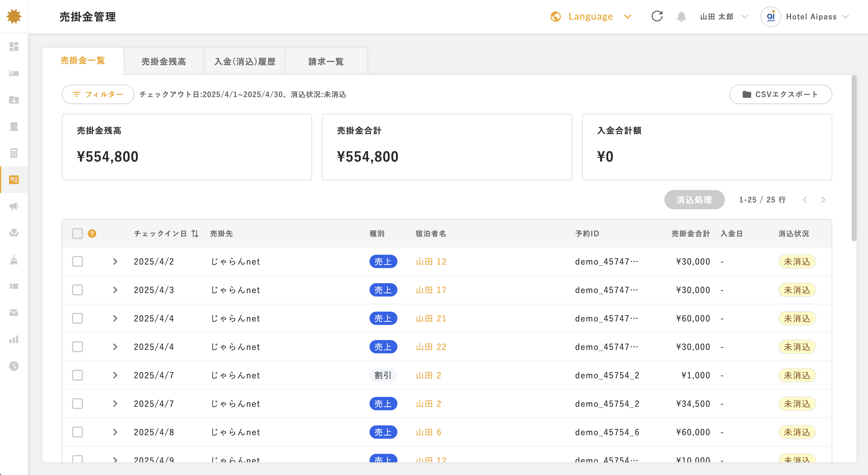Open the 山田 太郎 user menu
This screenshot has width=868, height=475.
click(724, 17)
